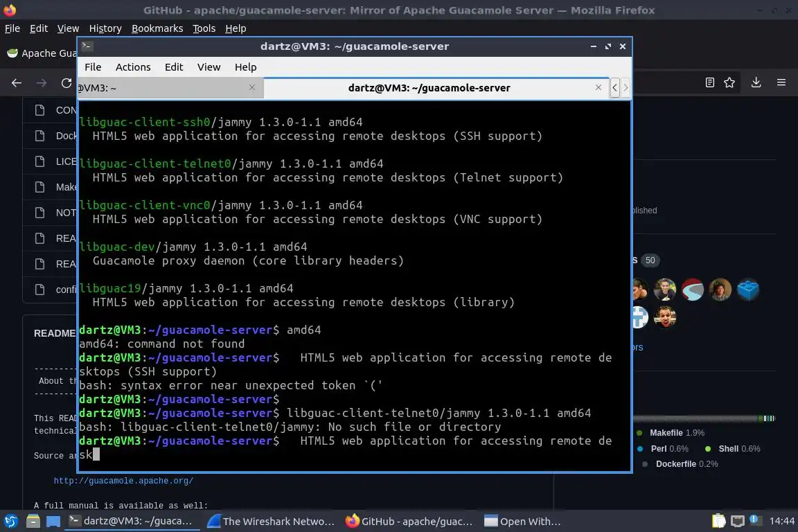Open the Firefox Bookmarks menu
The height and width of the screenshot is (532, 798).
tap(157, 28)
